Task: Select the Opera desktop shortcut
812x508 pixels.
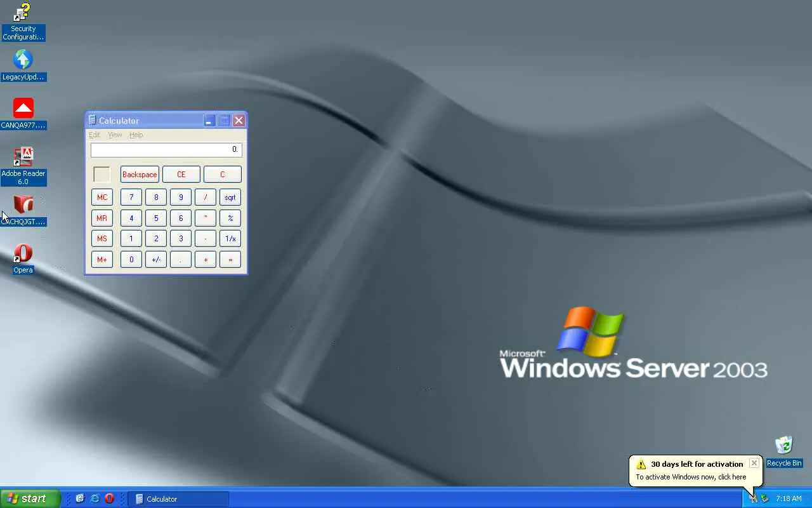Action: tap(23, 258)
